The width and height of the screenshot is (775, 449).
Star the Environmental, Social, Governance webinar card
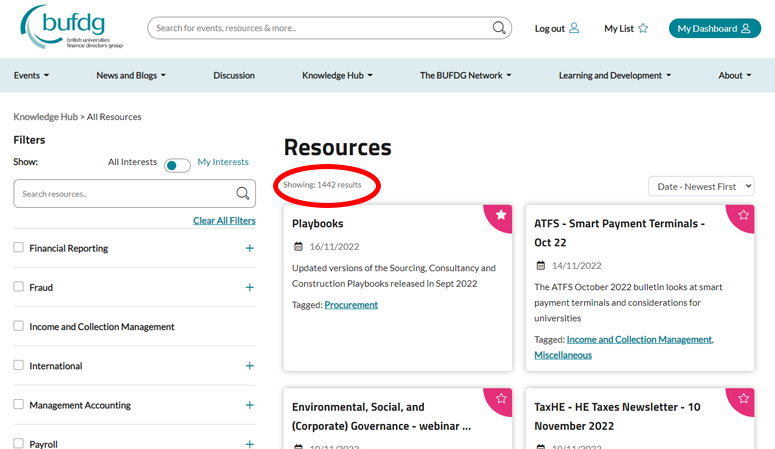pyautogui.click(x=501, y=398)
